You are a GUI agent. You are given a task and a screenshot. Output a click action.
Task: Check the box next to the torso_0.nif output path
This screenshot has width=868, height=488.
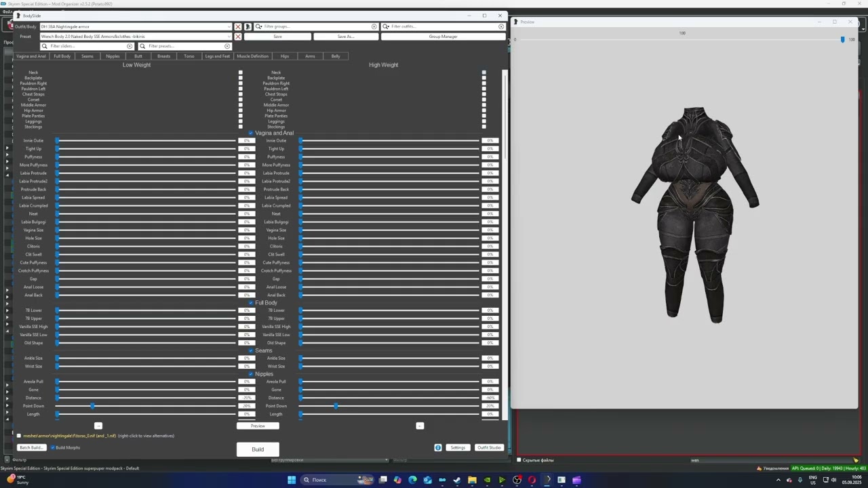(18, 436)
